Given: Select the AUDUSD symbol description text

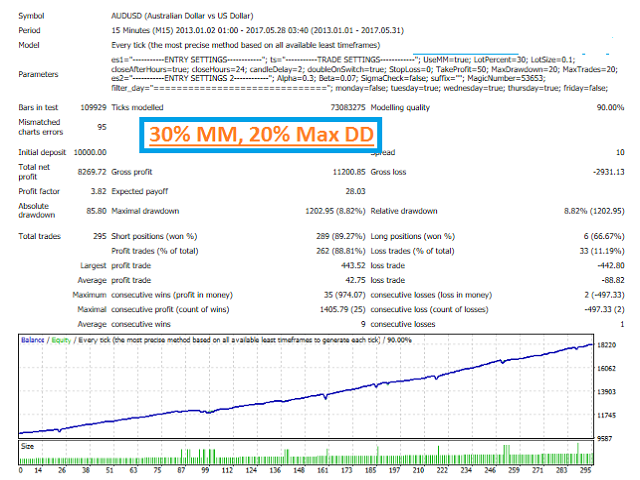Looking at the screenshot, I should pos(182,16).
